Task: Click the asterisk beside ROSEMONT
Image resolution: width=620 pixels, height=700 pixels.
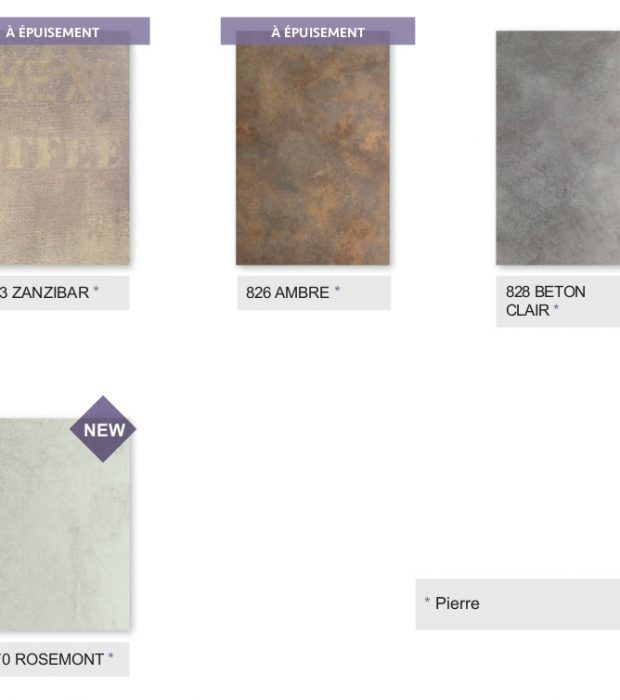Action: [x=111, y=656]
